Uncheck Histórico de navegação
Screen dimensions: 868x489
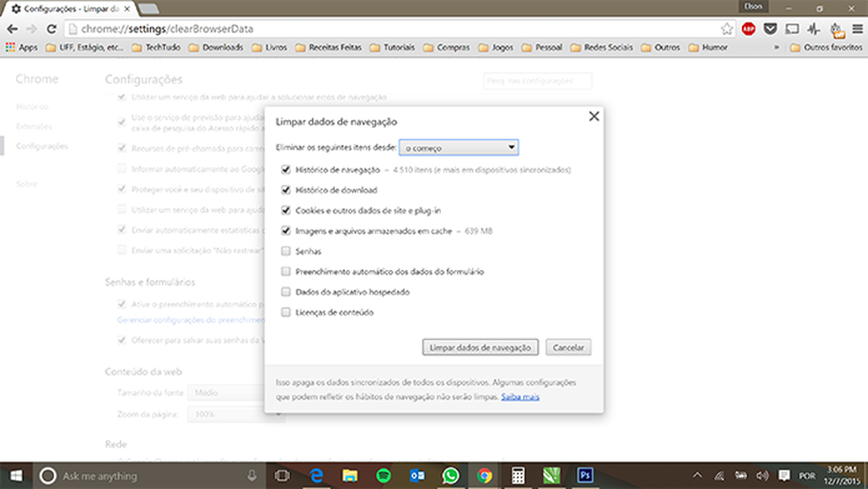pos(286,169)
